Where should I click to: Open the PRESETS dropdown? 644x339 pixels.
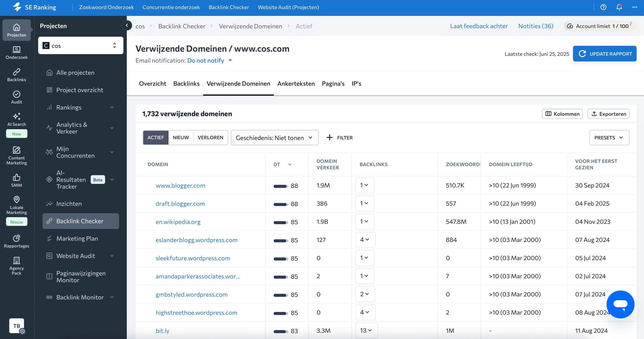[x=609, y=138]
